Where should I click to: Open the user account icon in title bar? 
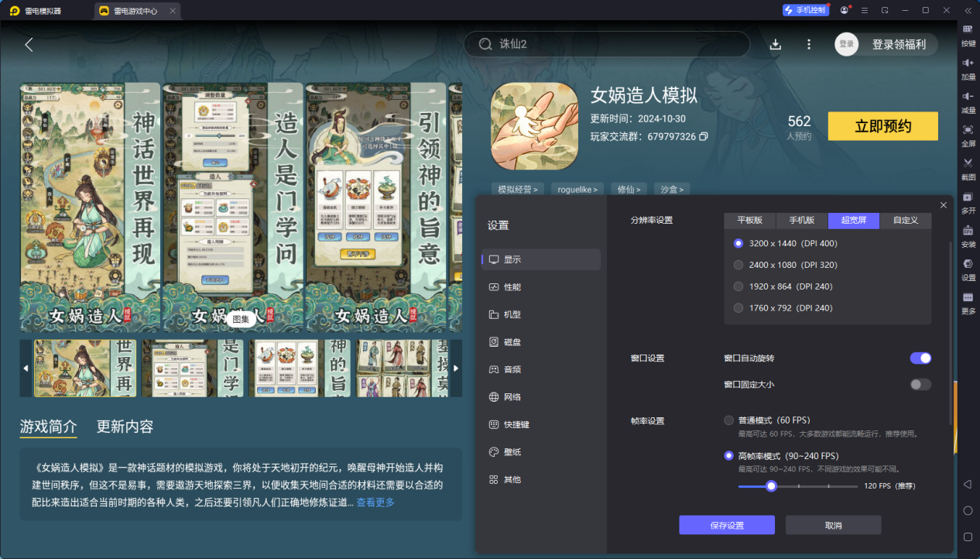click(844, 10)
